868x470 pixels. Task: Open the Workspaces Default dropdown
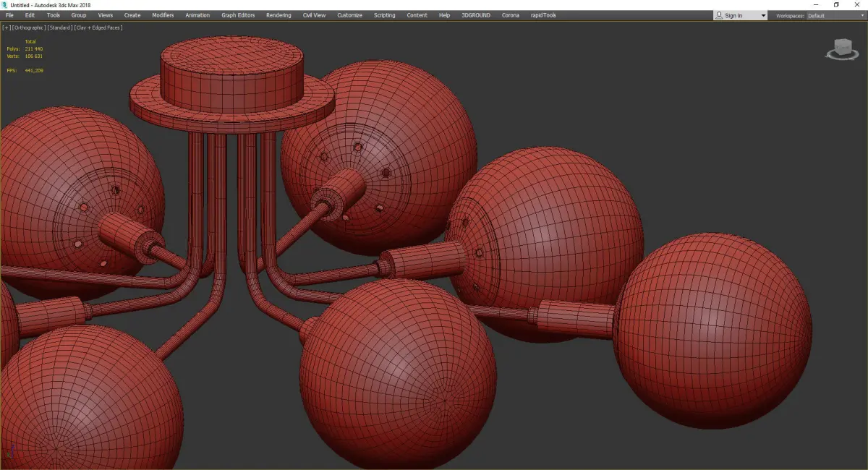pos(835,16)
